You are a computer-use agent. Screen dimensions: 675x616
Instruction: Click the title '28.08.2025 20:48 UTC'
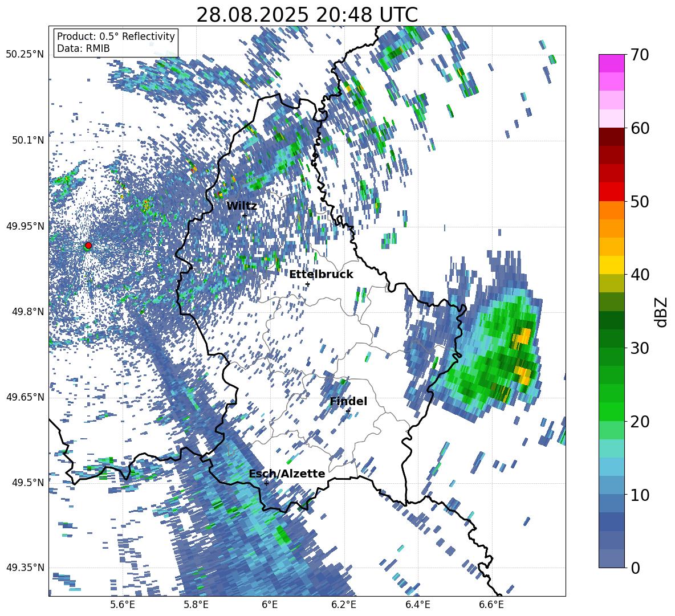point(307,15)
